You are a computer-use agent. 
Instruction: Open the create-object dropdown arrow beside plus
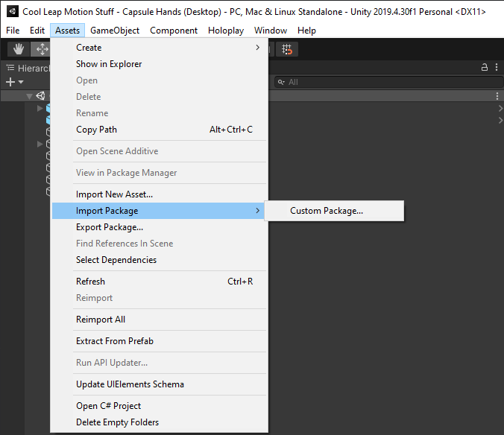pyautogui.click(x=21, y=82)
